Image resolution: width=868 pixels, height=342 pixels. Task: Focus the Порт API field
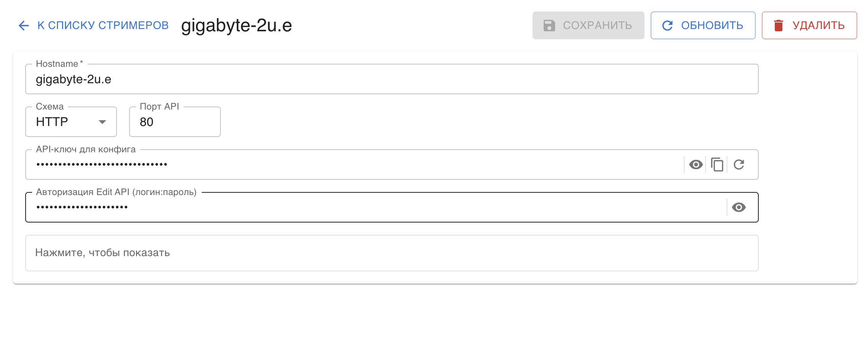click(175, 122)
